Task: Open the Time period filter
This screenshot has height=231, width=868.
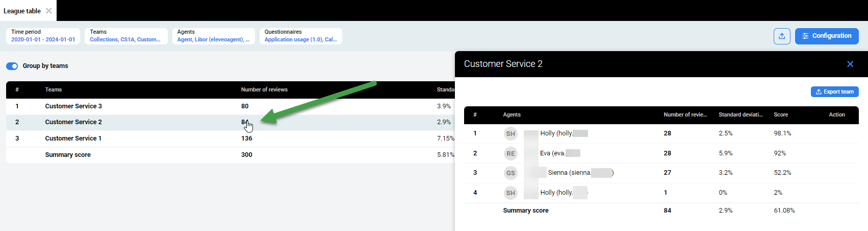Action: 43,36
